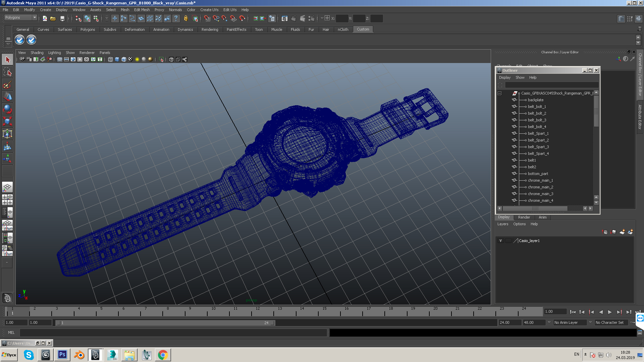Image resolution: width=644 pixels, height=362 pixels.
Task: Choose the Move tool cone icon
Action: coord(7,97)
